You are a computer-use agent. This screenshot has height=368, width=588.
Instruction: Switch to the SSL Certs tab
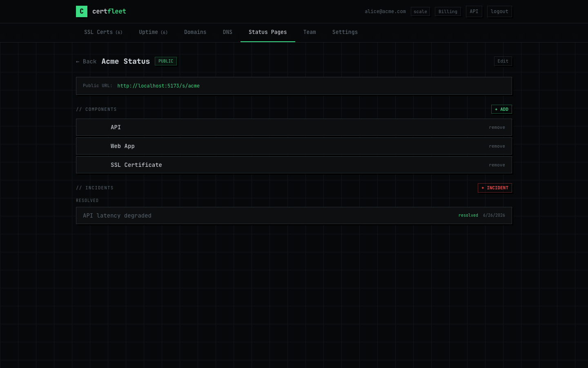point(103,32)
